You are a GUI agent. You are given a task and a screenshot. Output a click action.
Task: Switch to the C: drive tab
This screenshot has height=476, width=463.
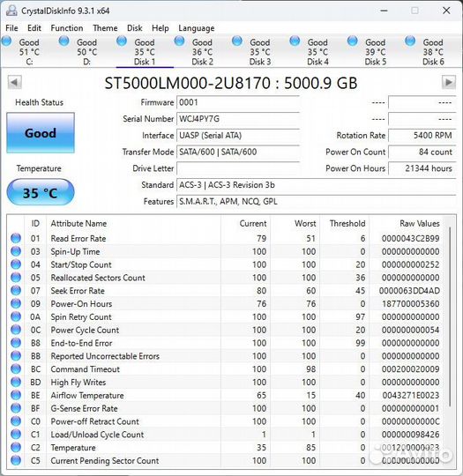(29, 52)
